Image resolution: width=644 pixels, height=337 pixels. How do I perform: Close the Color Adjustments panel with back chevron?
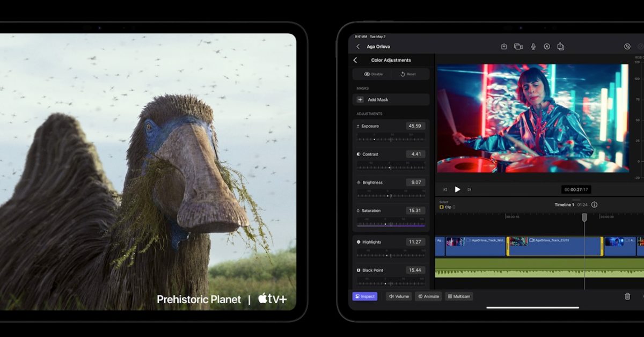click(x=355, y=60)
